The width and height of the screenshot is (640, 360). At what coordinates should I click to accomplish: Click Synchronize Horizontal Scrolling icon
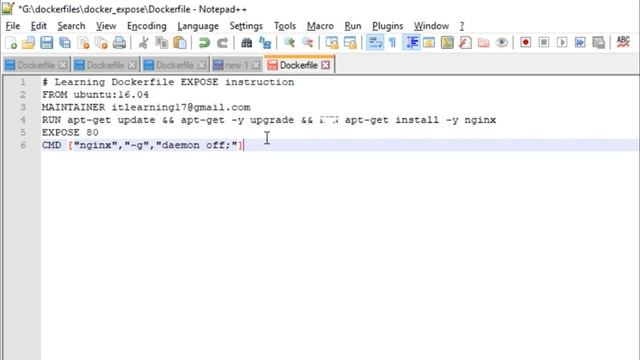point(350,42)
